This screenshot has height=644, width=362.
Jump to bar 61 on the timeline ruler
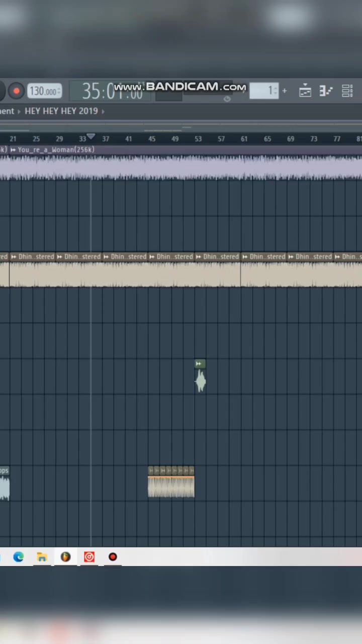pos(244,139)
